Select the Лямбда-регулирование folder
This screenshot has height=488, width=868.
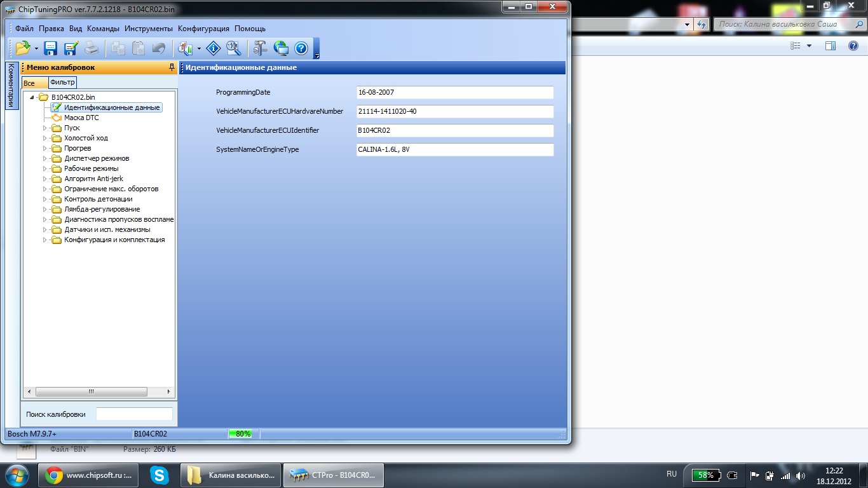point(102,209)
